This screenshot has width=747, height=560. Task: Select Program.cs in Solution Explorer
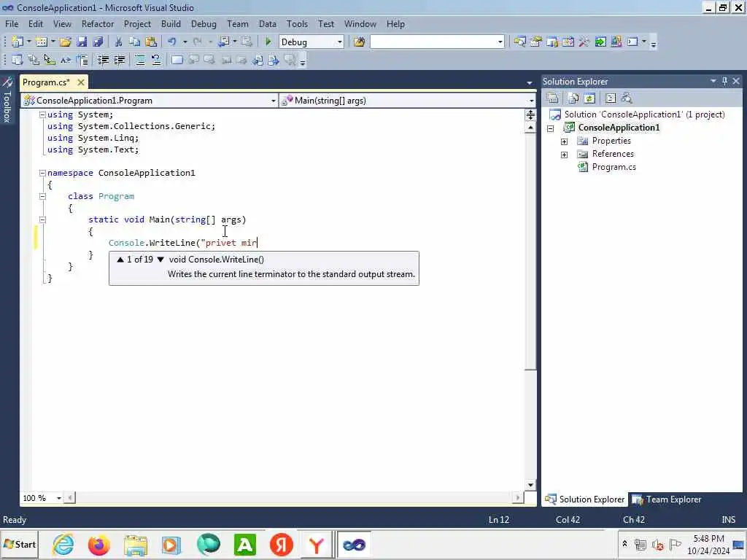614,167
